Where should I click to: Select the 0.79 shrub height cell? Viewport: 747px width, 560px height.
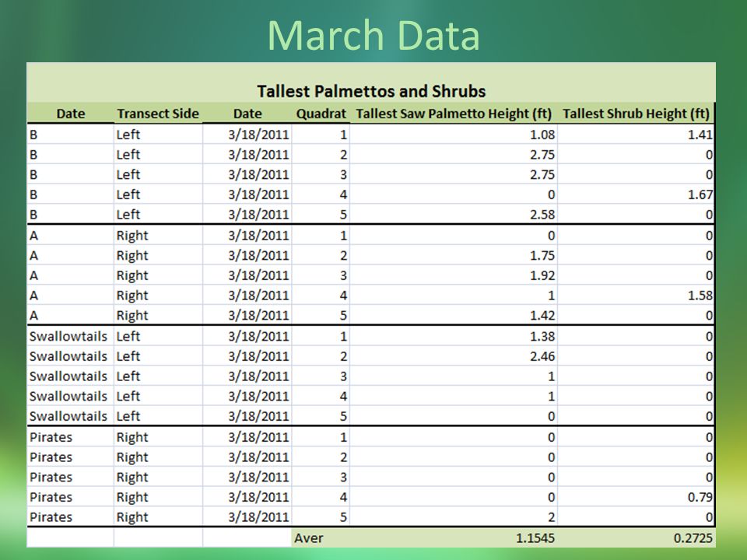[636, 497]
